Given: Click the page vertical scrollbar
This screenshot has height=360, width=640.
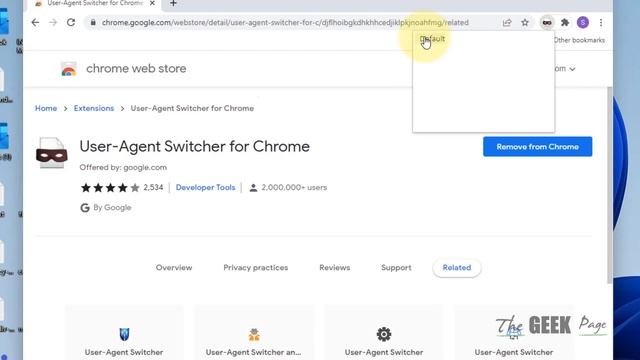Looking at the screenshot, I should (610, 185).
